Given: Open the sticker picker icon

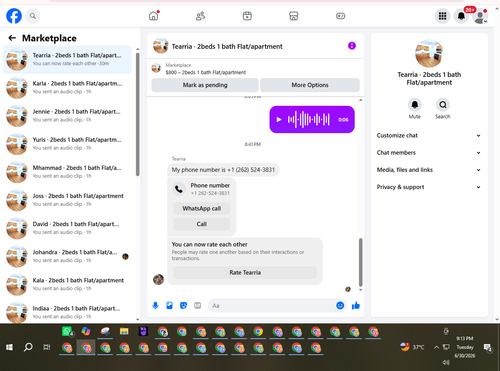Looking at the screenshot, I should click(183, 305).
